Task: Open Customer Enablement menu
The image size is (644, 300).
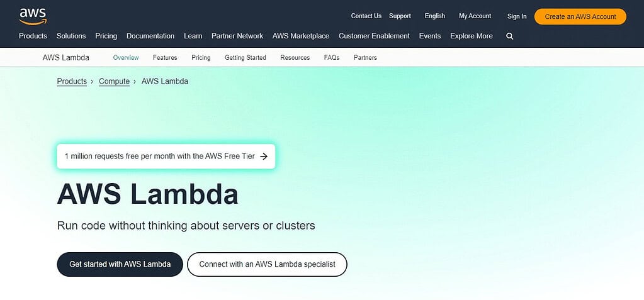Action: [374, 36]
